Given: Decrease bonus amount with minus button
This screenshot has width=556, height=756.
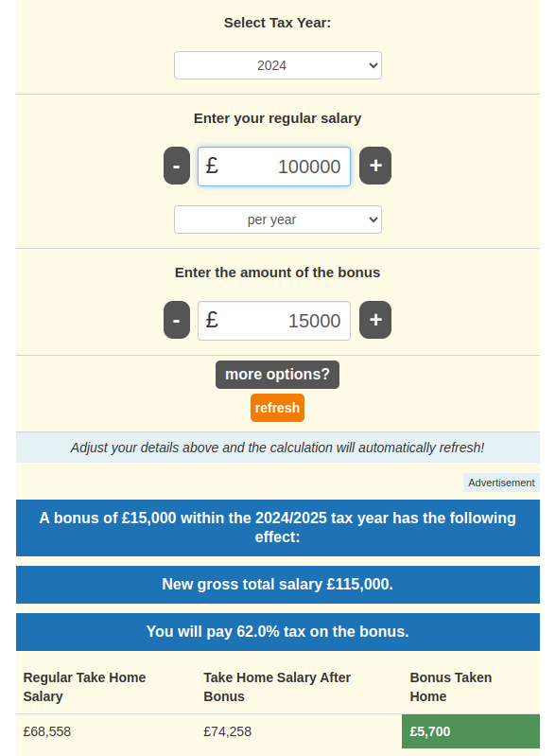Looking at the screenshot, I should [177, 320].
